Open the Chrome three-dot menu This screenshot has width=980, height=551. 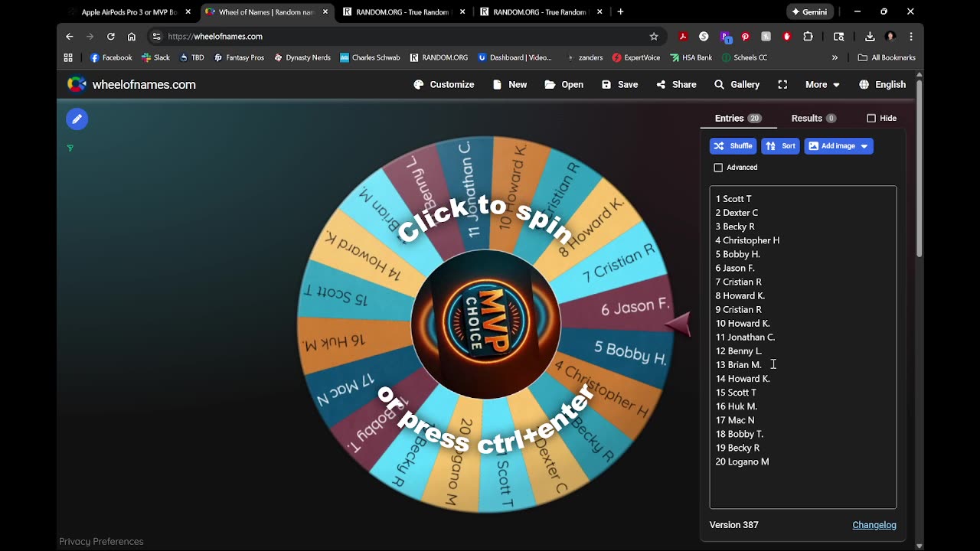click(911, 36)
